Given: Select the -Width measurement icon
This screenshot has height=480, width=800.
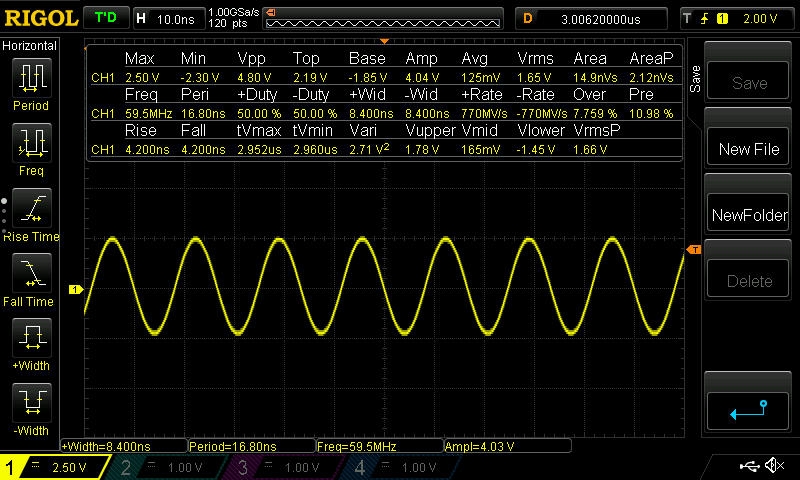Looking at the screenshot, I should pos(30,405).
